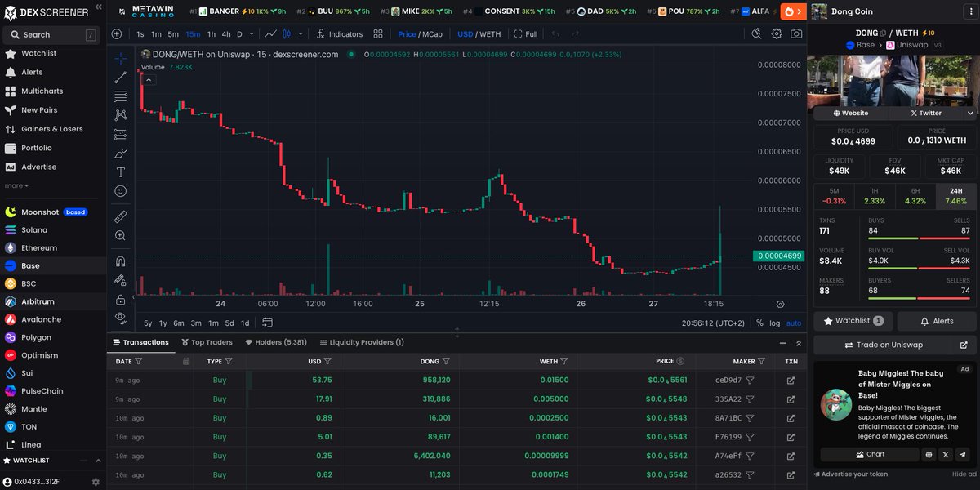Expand the more sidebar options

[16, 185]
